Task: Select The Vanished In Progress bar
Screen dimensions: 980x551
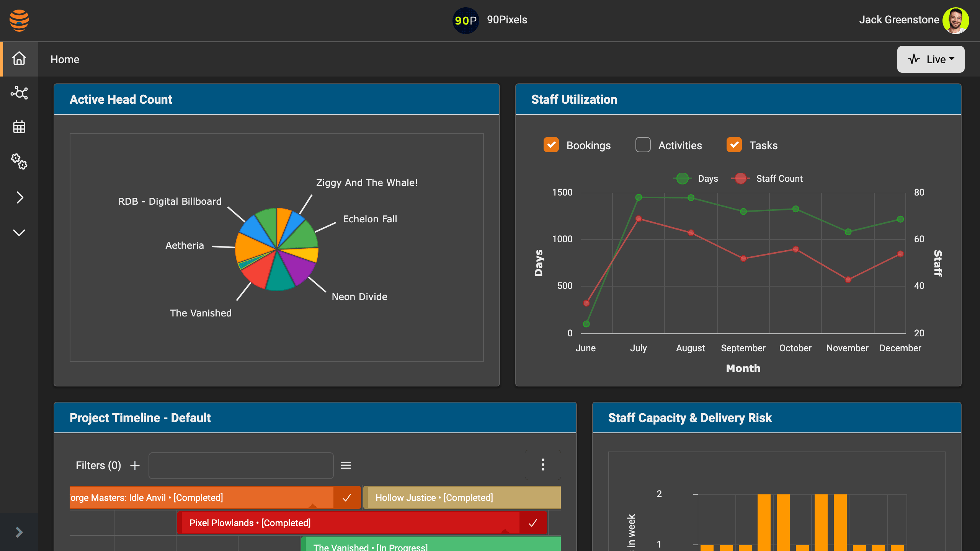Action: 431,544
